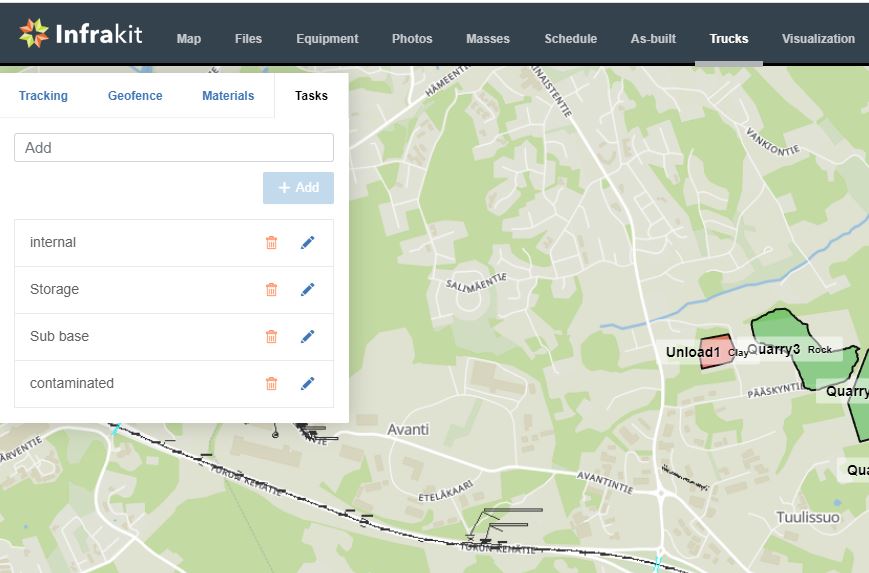This screenshot has height=573, width=869.
Task: Focus the Add task input field
Action: tap(174, 147)
